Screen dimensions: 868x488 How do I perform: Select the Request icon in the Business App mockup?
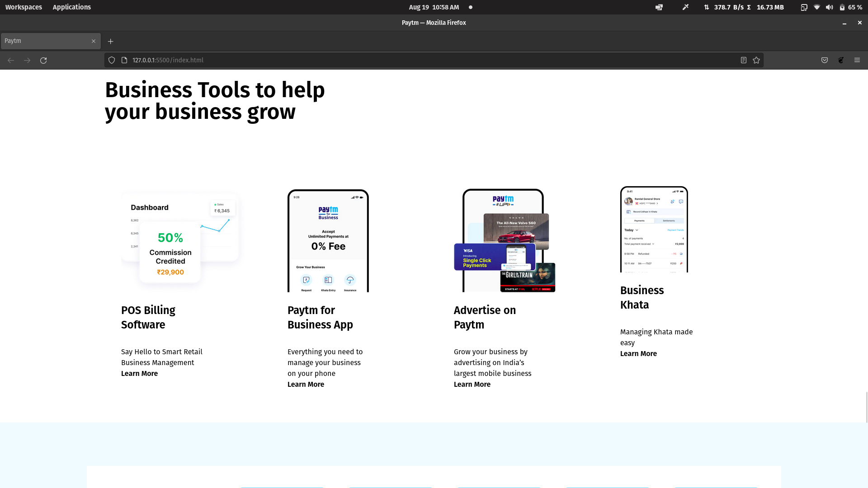(x=306, y=280)
